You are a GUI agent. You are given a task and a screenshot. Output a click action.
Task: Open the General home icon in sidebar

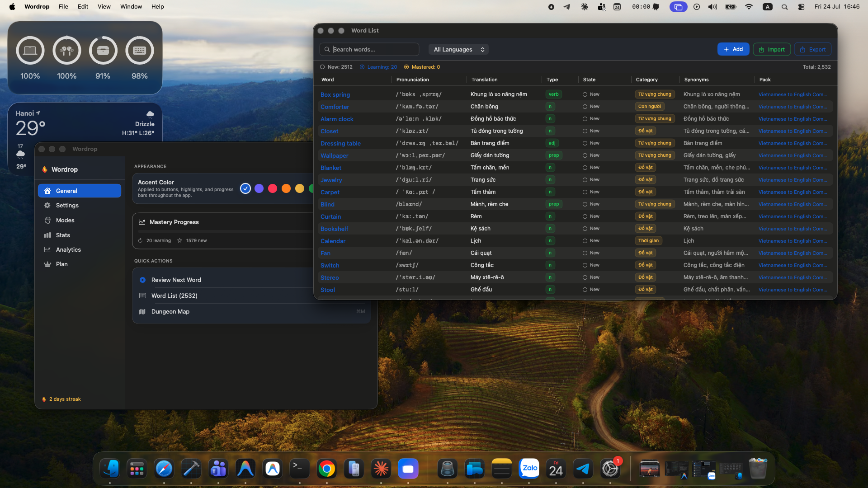click(x=47, y=191)
